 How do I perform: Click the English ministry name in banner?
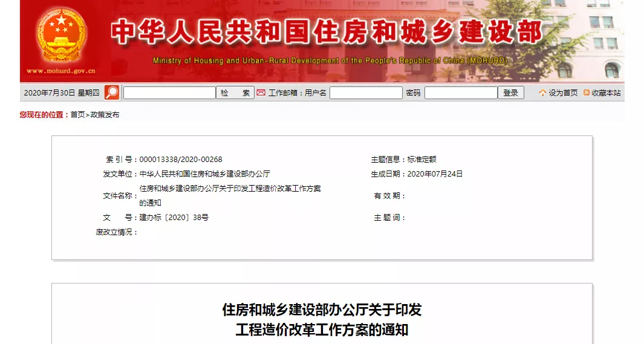point(330,60)
